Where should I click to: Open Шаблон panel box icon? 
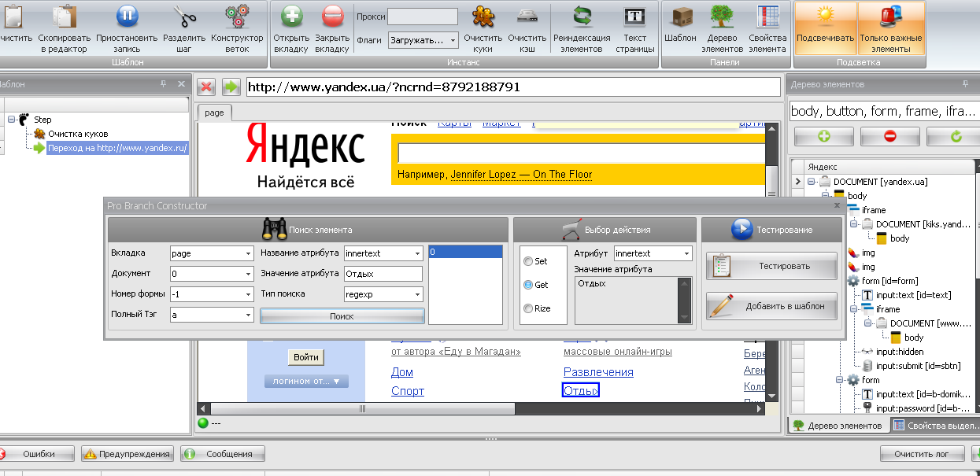point(681,16)
